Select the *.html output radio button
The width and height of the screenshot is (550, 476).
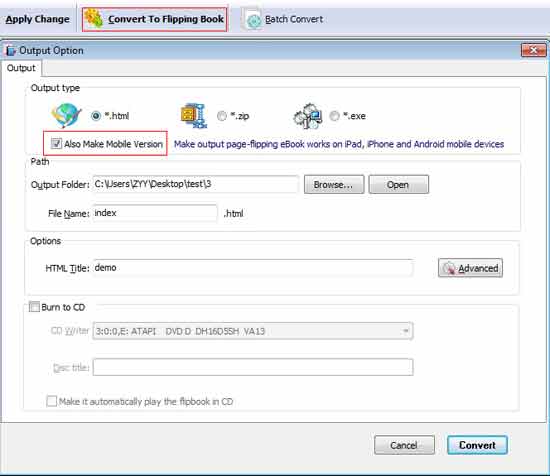tap(95, 116)
